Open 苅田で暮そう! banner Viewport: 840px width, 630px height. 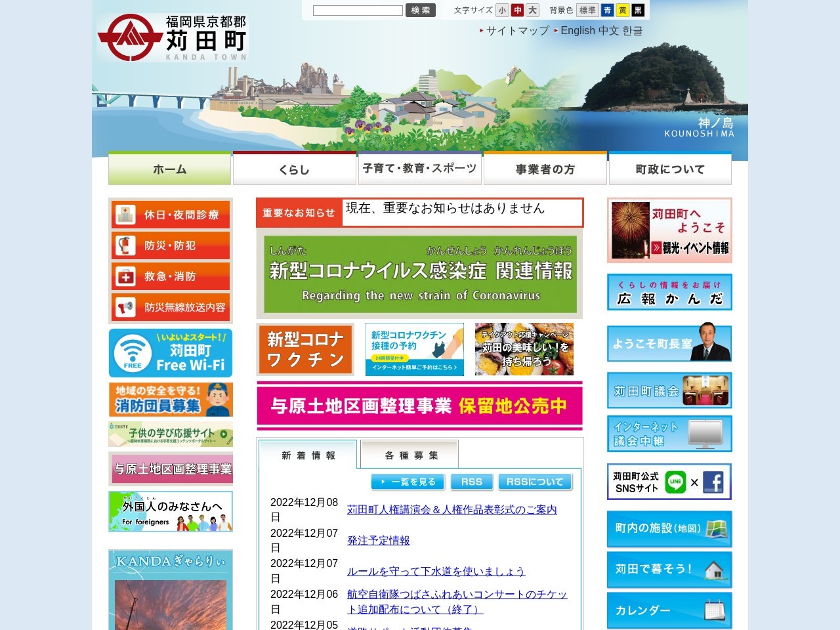(669, 570)
